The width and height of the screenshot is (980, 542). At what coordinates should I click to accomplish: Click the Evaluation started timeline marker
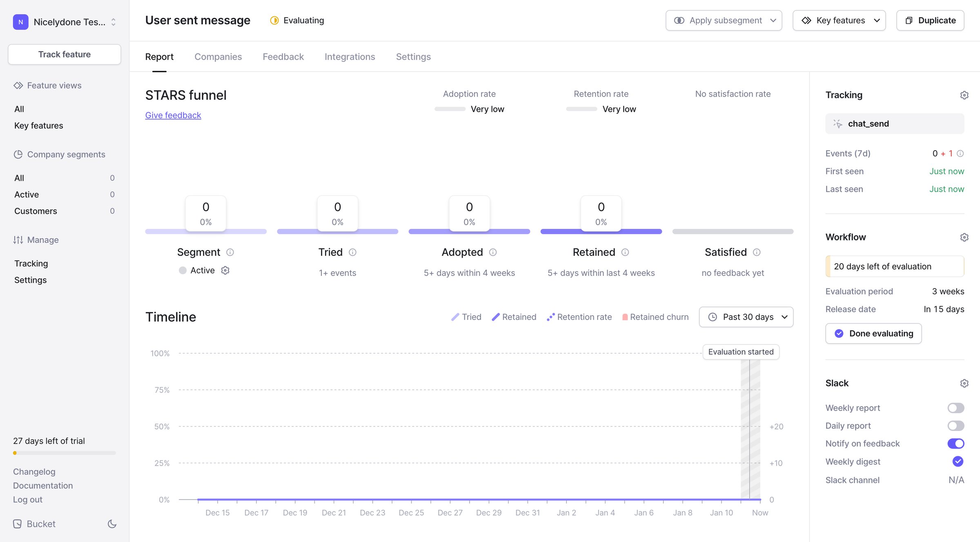click(741, 352)
